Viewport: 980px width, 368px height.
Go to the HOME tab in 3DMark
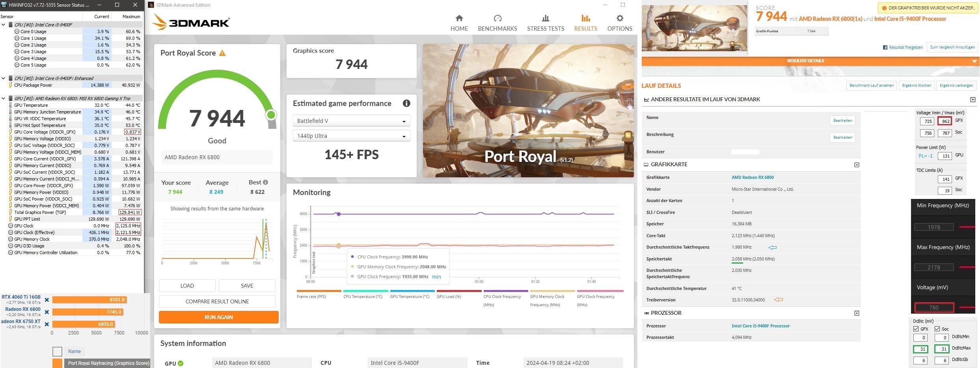(x=459, y=23)
